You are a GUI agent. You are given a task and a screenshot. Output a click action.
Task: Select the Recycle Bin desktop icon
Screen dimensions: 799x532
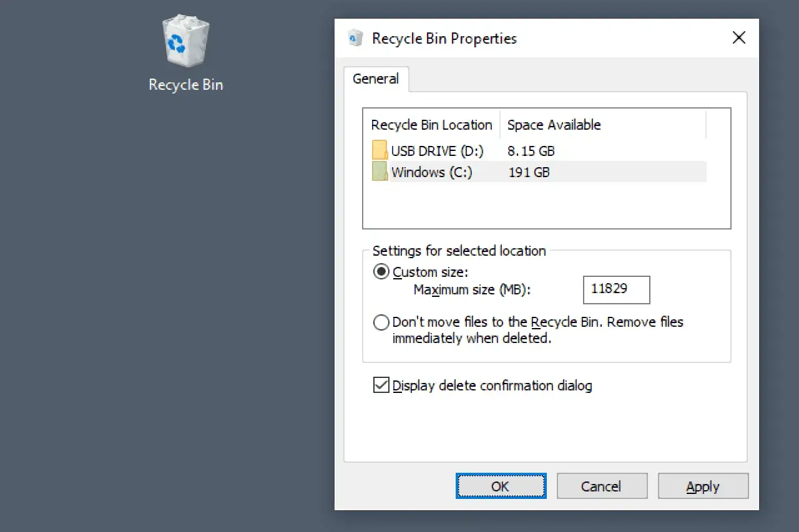pos(185,42)
